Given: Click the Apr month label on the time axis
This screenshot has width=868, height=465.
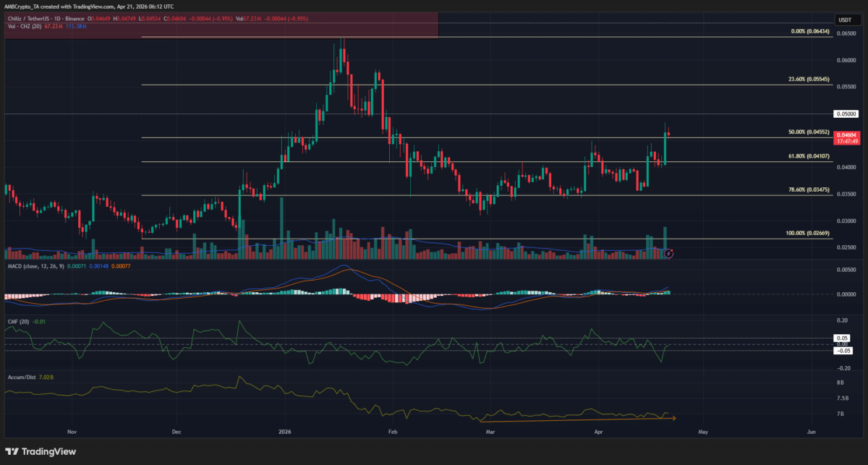Looking at the screenshot, I should point(597,431).
